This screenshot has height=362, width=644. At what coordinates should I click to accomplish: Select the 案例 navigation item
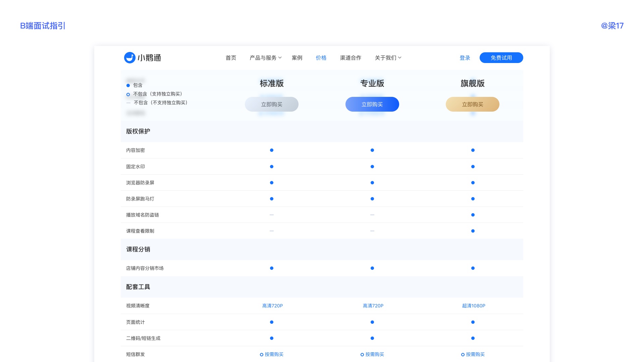click(297, 58)
